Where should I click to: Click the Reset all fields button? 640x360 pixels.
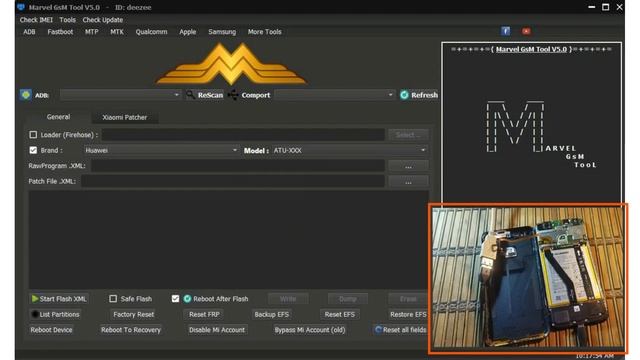[400, 330]
